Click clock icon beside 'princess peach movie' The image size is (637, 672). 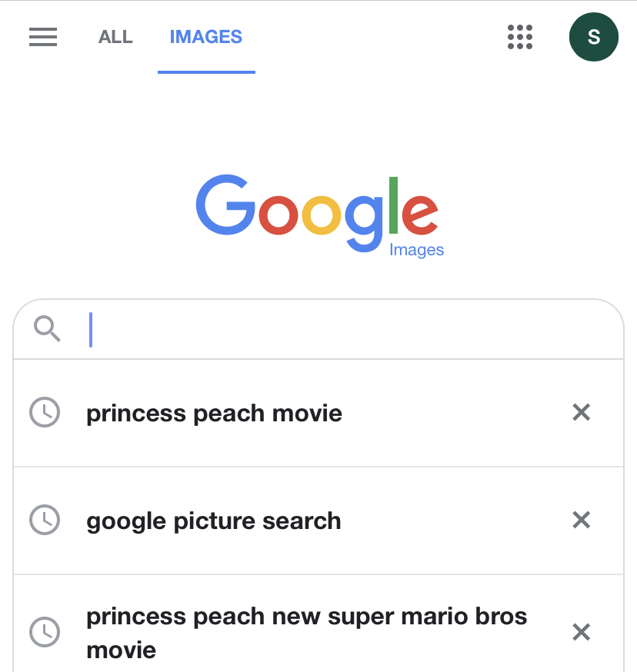click(x=45, y=413)
